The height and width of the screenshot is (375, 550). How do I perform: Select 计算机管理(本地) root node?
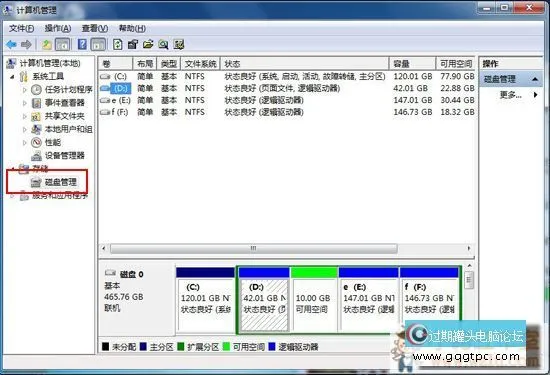pyautogui.click(x=50, y=63)
